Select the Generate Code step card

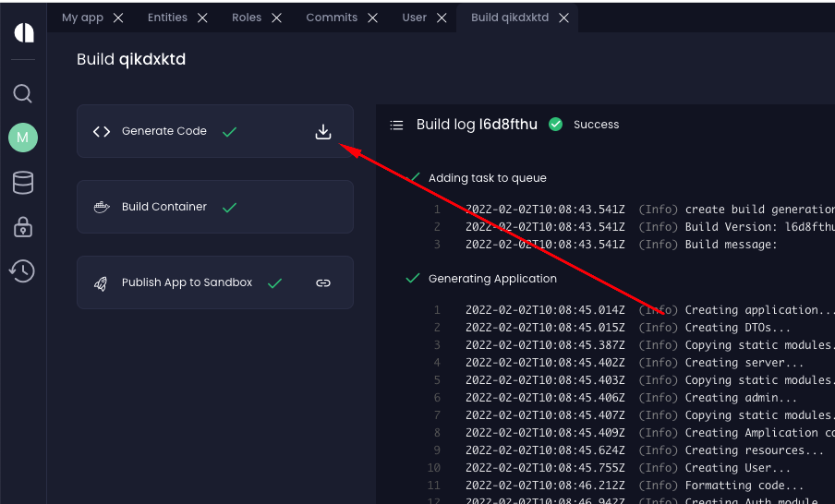(x=215, y=131)
